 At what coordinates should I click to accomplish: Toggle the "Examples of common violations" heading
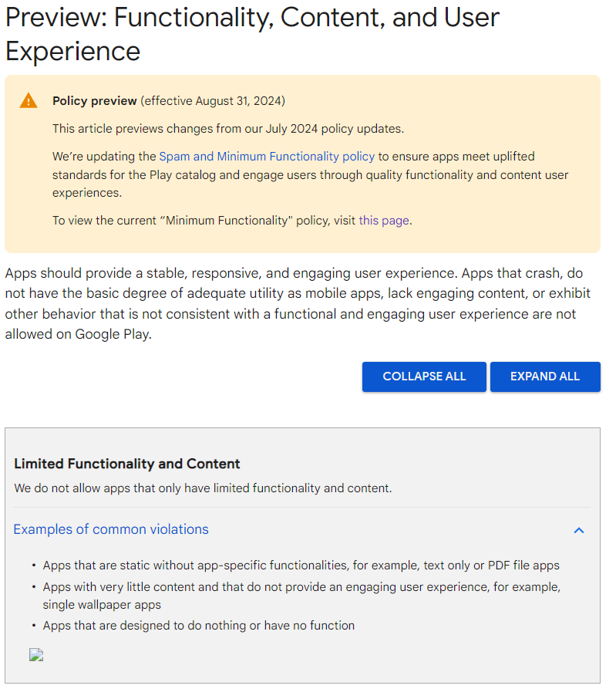pyautogui.click(x=111, y=529)
